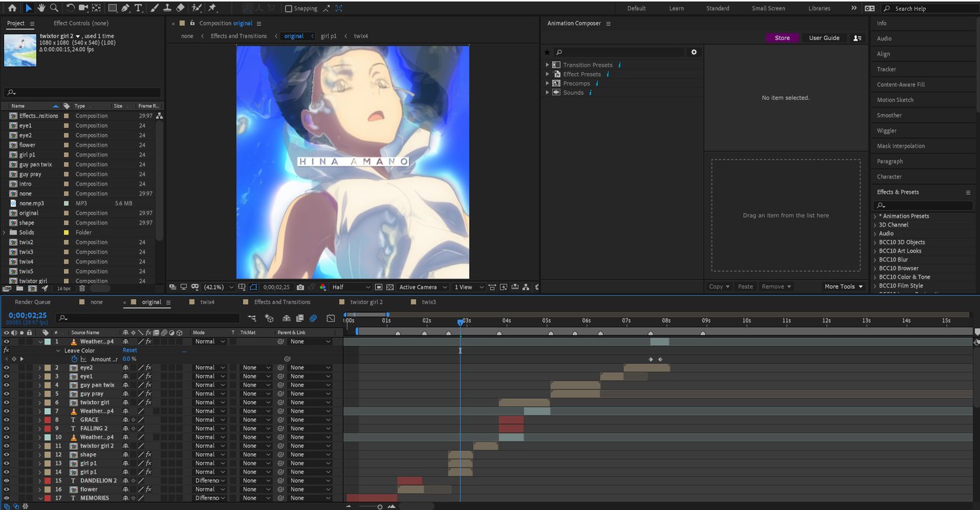Select the Pen tool
980x510 pixels.
coord(125,8)
